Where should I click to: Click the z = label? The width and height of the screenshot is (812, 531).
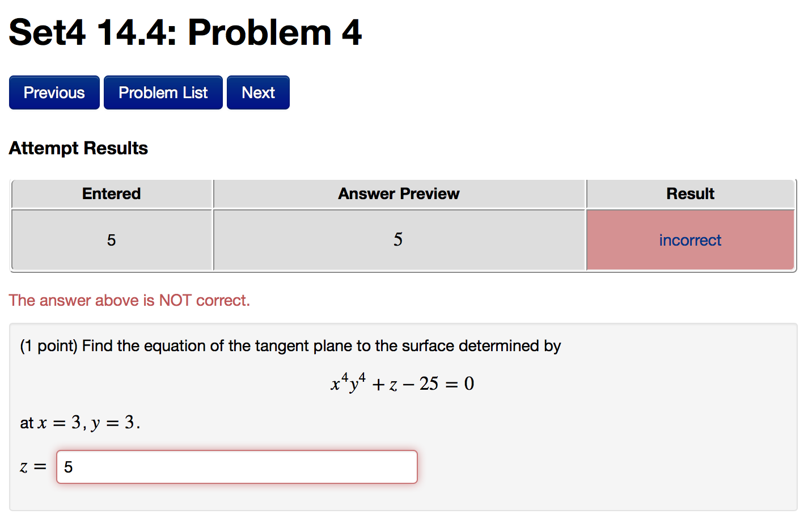click(x=31, y=466)
